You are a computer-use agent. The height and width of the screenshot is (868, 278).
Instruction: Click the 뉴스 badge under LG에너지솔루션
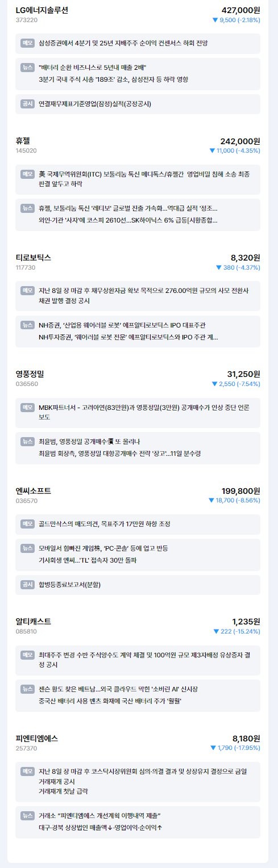[x=27, y=68]
